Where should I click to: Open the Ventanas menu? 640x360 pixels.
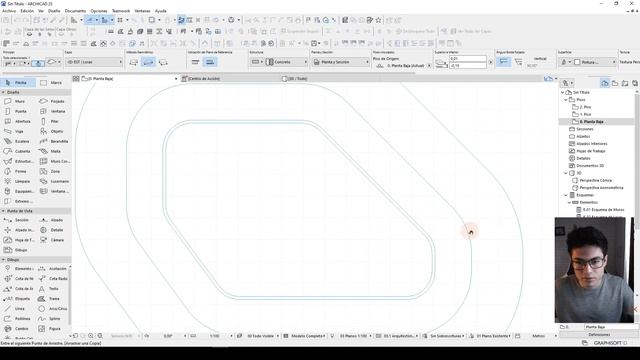point(142,11)
